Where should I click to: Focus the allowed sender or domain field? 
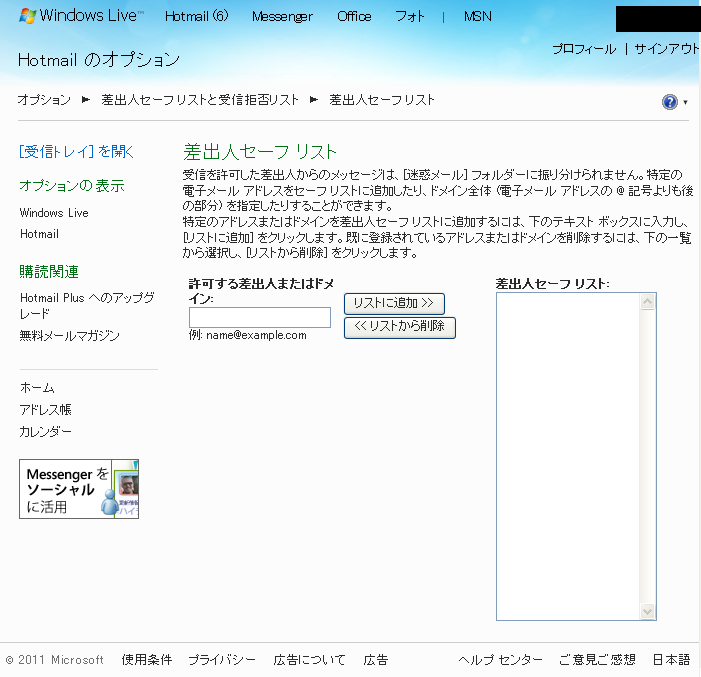pos(260,317)
